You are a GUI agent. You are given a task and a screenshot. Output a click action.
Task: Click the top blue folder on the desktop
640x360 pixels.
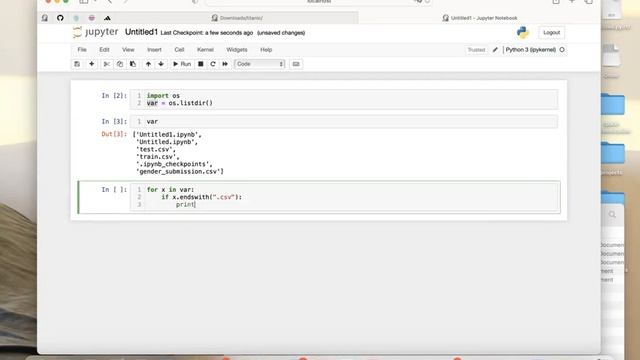(612, 104)
